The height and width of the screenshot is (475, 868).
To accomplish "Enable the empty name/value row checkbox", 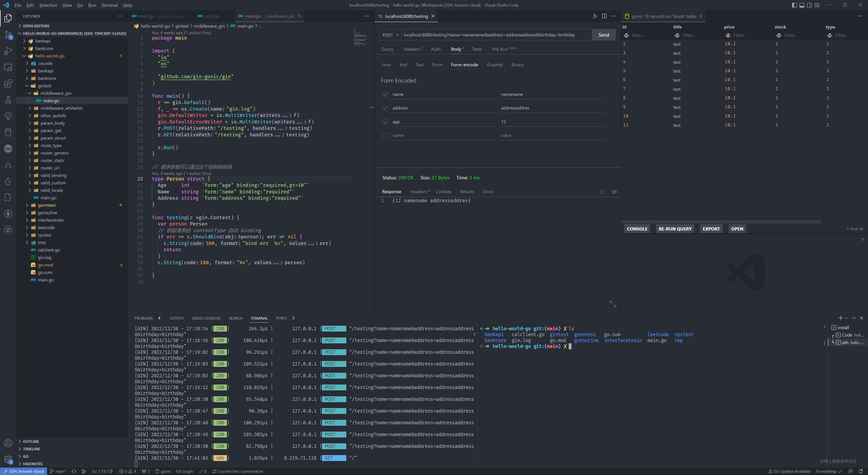I will [385, 135].
